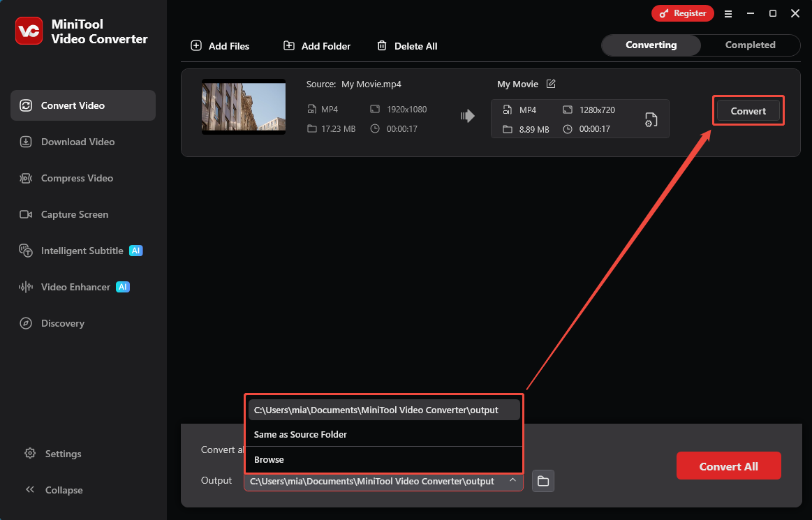
Task: Click source file name My Movie.mp4
Action: [371, 84]
